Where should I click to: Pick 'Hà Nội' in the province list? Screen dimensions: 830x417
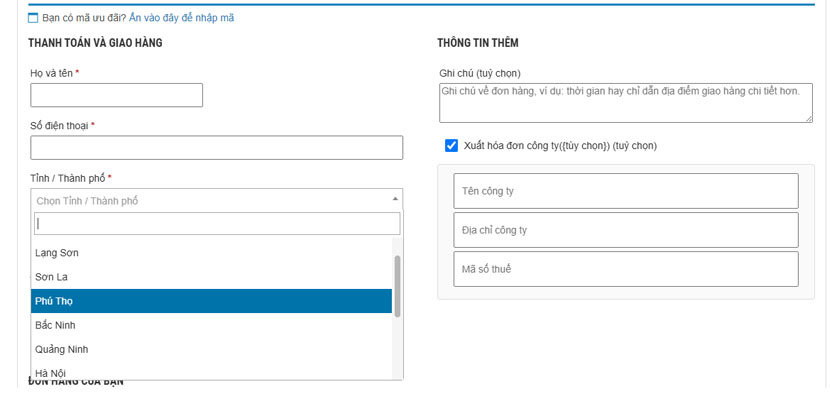[x=211, y=371]
